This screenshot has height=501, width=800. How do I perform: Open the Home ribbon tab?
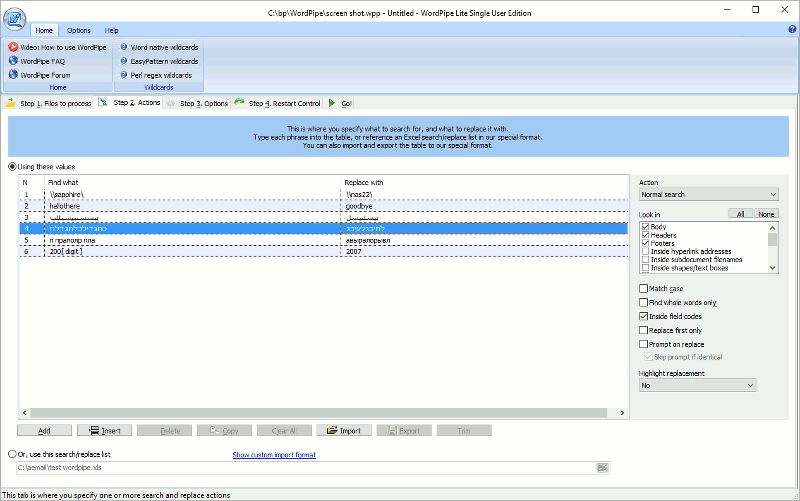(44, 30)
